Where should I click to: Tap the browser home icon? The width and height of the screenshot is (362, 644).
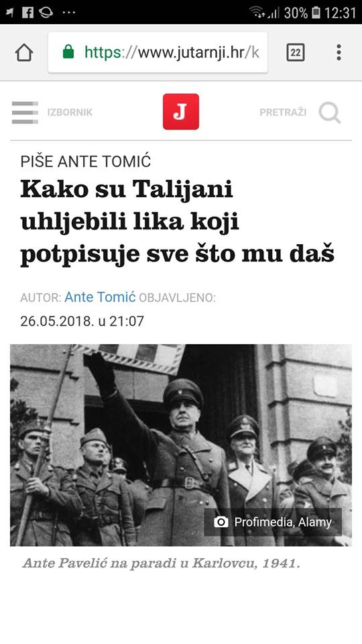tap(24, 52)
